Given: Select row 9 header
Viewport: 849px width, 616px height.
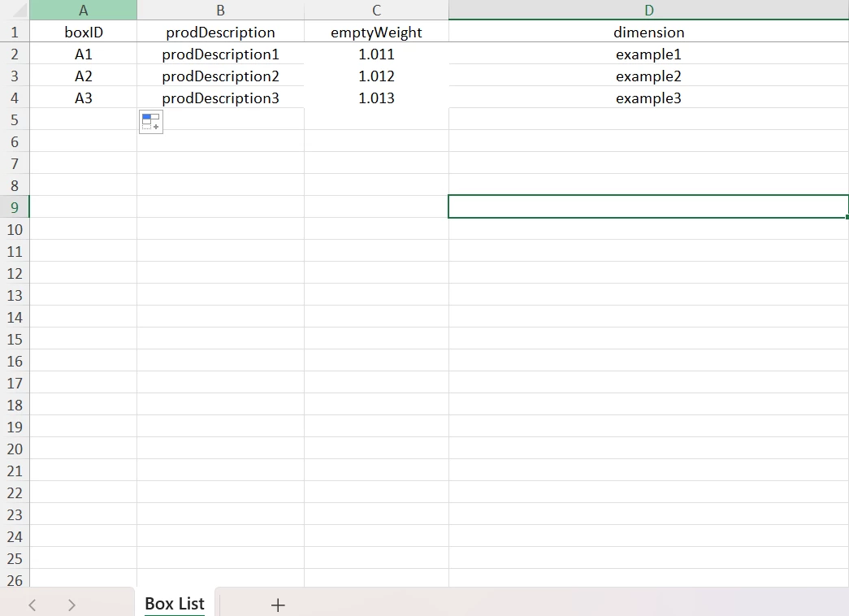Looking at the screenshot, I should pyautogui.click(x=15, y=207).
